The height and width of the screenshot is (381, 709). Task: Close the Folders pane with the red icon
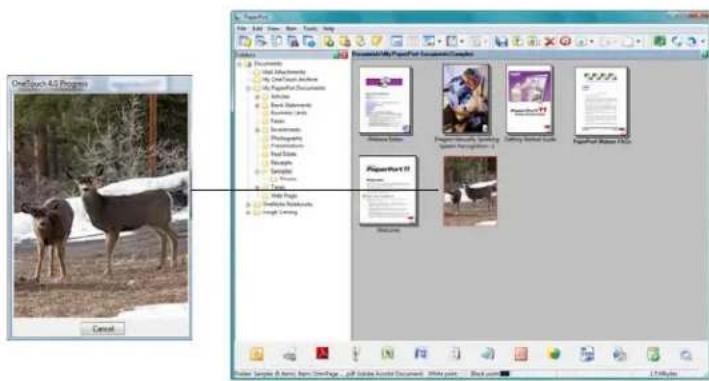pyautogui.click(x=344, y=55)
